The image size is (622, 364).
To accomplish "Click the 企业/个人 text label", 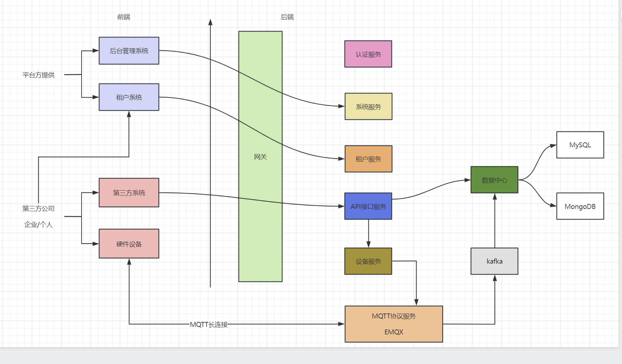I will pyautogui.click(x=38, y=225).
